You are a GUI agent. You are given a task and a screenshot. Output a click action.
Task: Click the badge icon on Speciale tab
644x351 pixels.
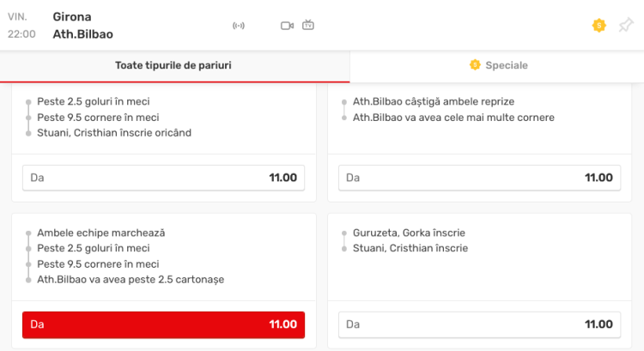[x=474, y=65]
